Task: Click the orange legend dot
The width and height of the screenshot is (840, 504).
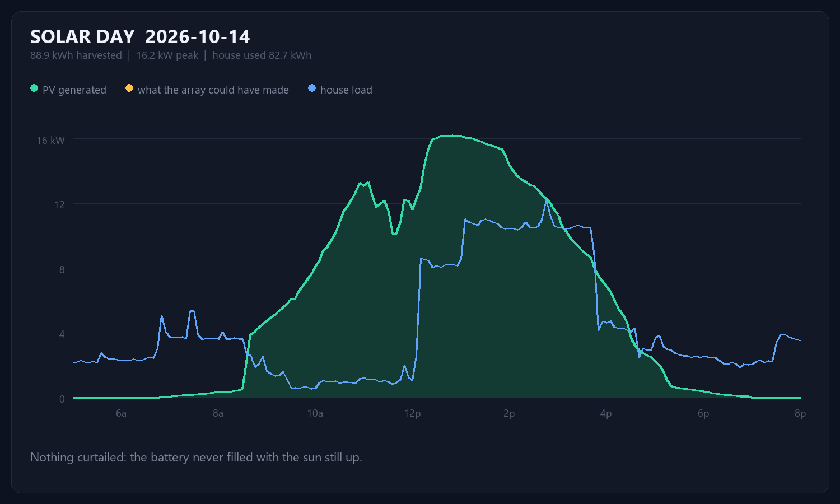Action: click(x=129, y=88)
